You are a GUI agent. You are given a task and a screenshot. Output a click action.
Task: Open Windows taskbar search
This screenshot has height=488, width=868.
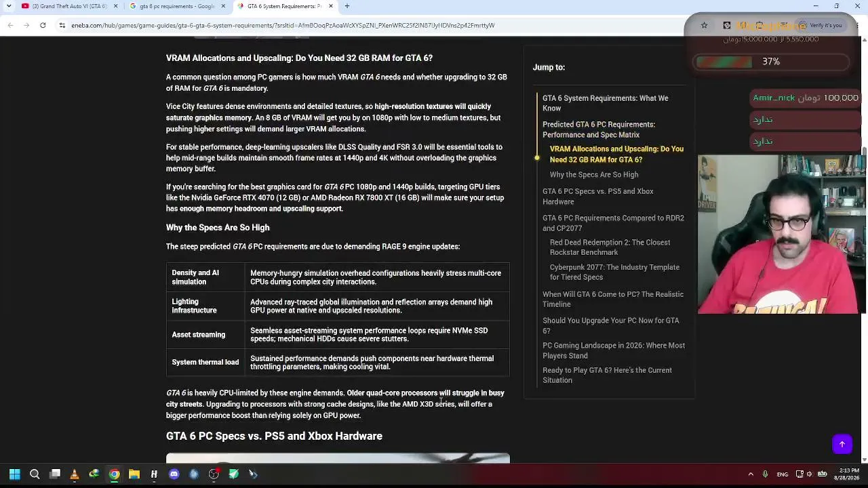(35, 474)
